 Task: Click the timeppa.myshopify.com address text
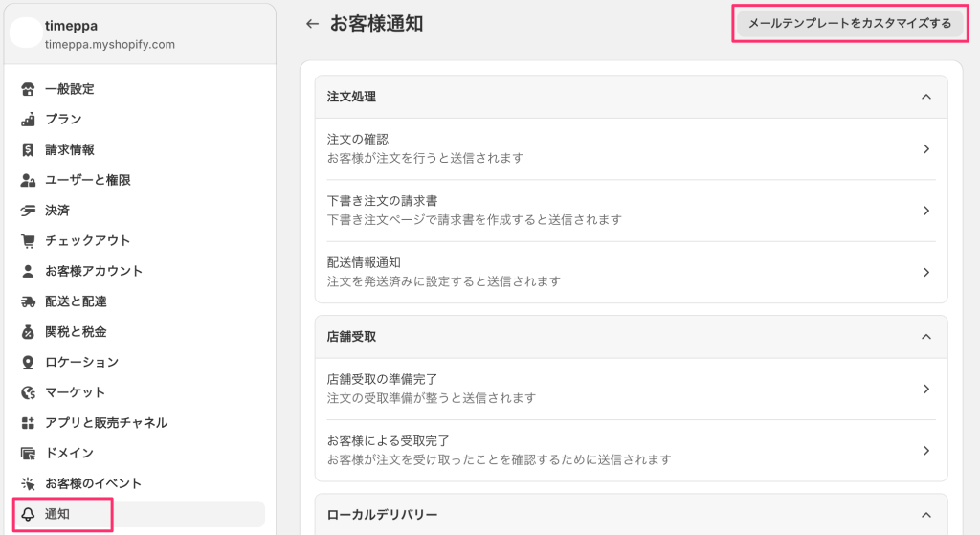(x=110, y=45)
